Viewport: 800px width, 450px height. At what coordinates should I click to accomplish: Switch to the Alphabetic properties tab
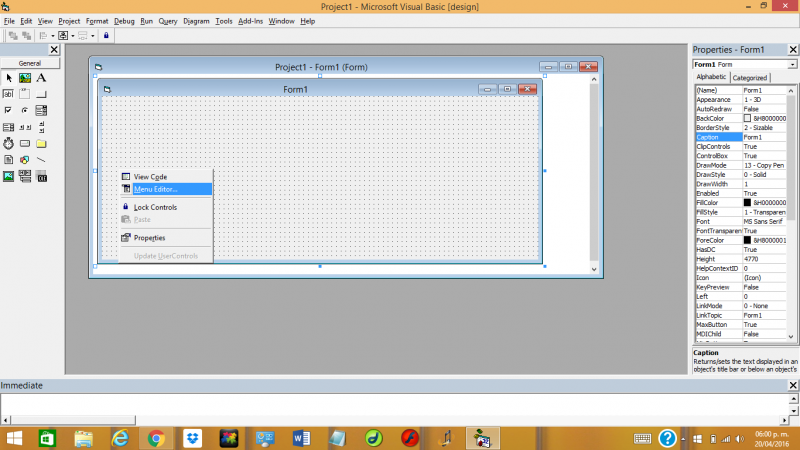coord(711,77)
